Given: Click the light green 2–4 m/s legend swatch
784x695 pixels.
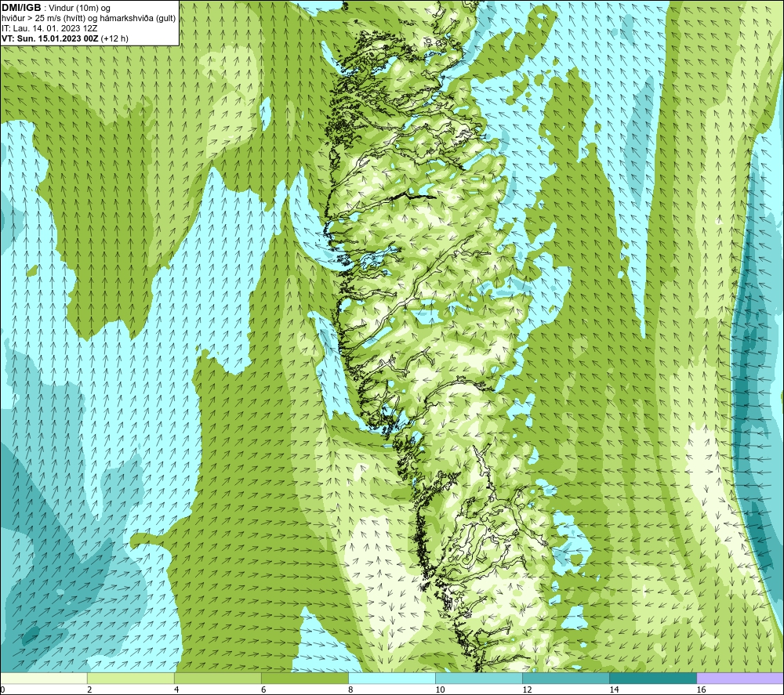Looking at the screenshot, I should [130, 679].
